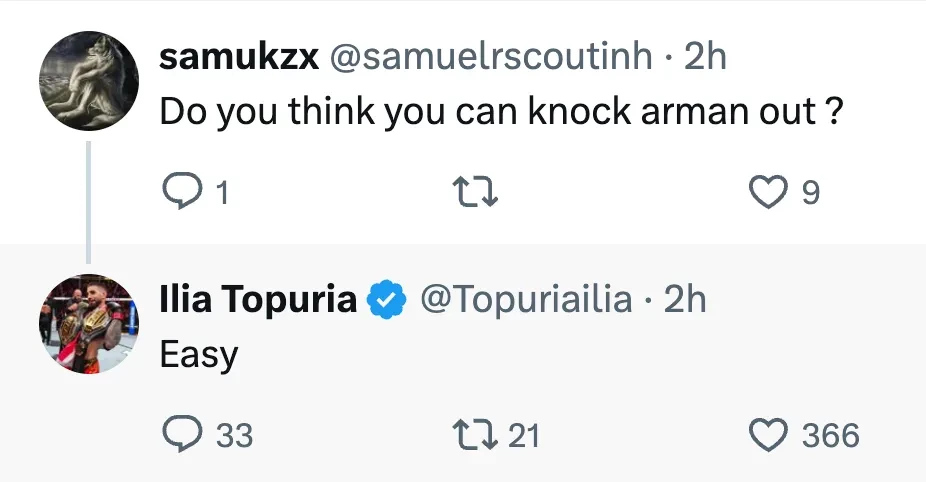Open the tweet "Do you think you can knock arman out ?"

click(x=498, y=112)
